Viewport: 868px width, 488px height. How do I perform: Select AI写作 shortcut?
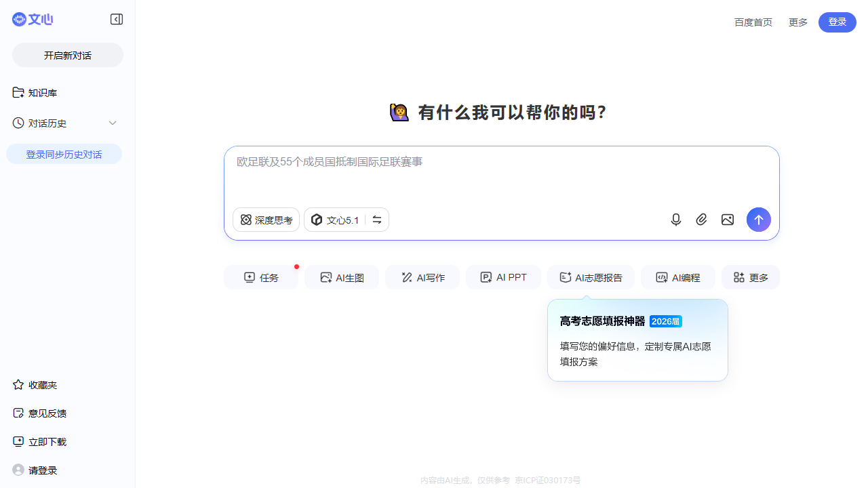(422, 277)
